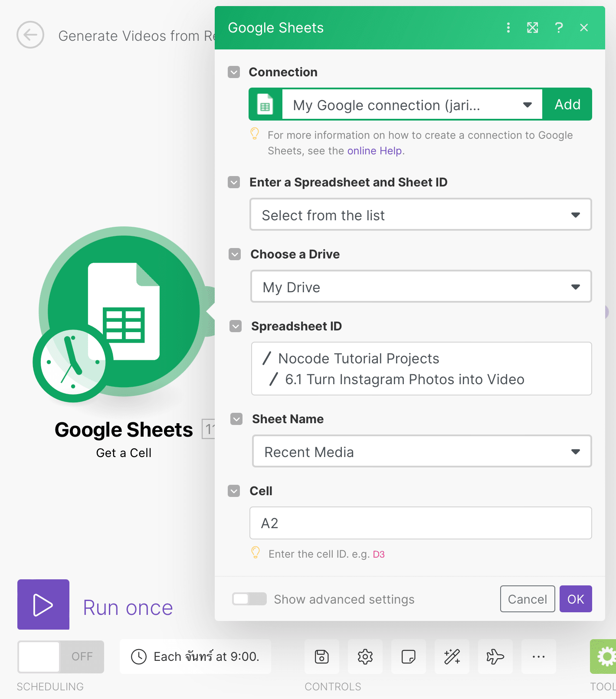
Task: Open the My Drive dropdown
Action: 421,287
